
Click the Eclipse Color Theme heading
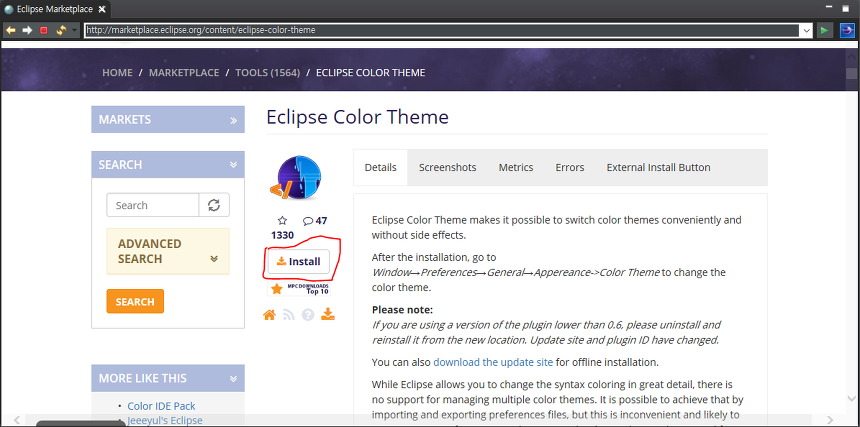(x=358, y=117)
